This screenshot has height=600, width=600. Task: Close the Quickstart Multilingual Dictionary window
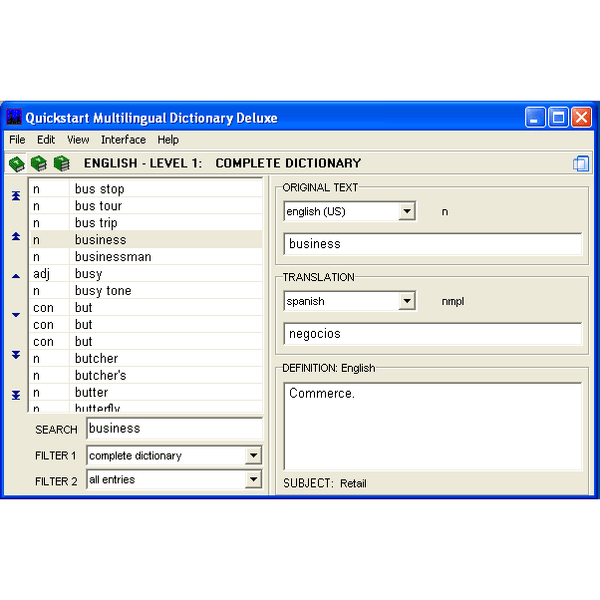(x=581, y=117)
